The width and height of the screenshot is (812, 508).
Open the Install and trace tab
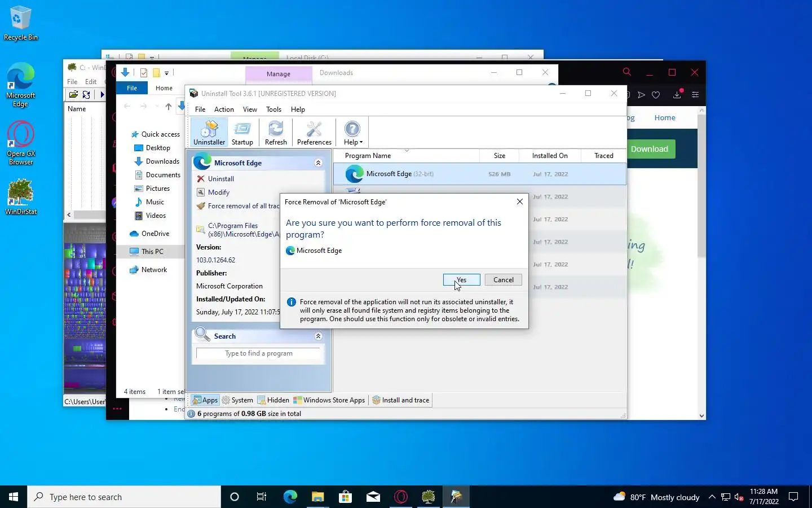tap(401, 400)
